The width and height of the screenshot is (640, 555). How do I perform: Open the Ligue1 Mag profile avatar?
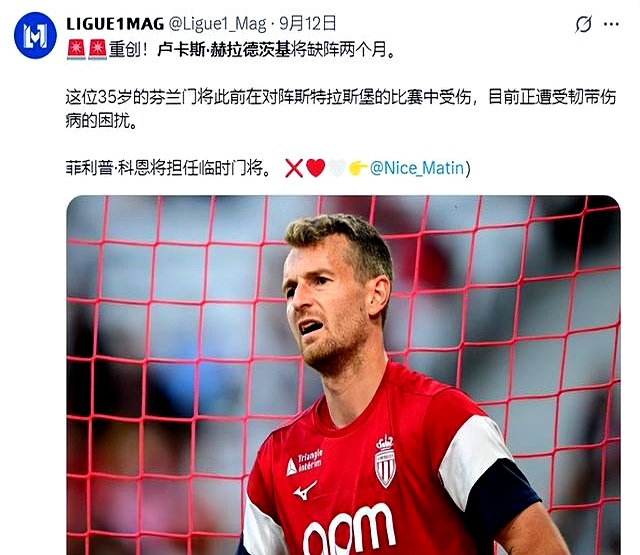[35, 35]
